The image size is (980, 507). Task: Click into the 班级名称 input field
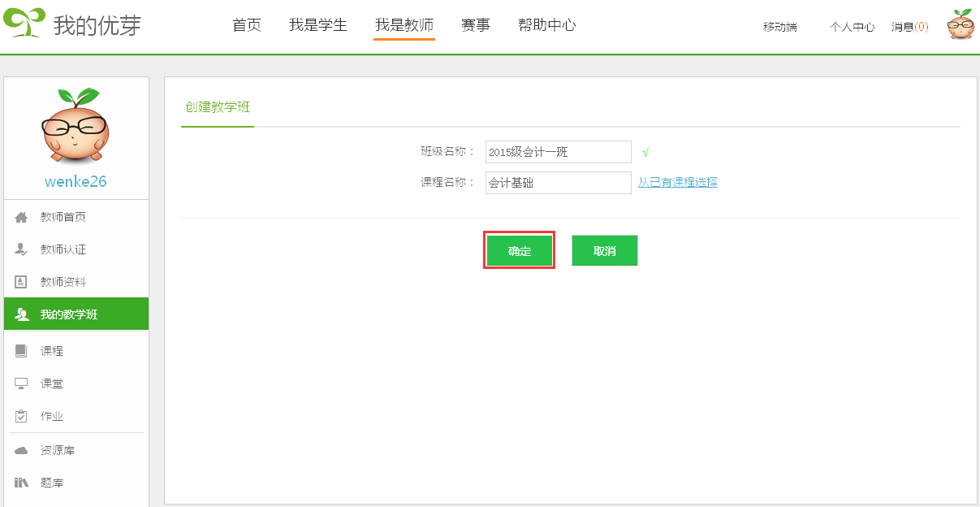pyautogui.click(x=558, y=152)
